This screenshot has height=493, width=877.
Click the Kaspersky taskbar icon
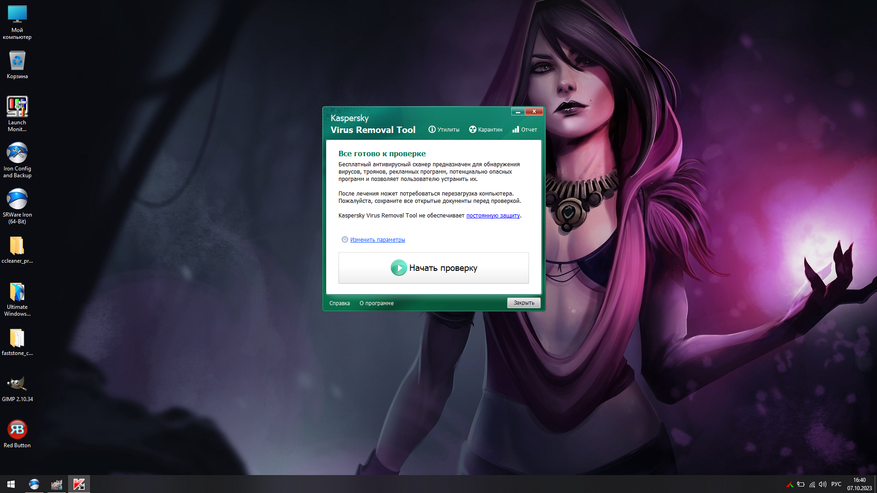(79, 484)
